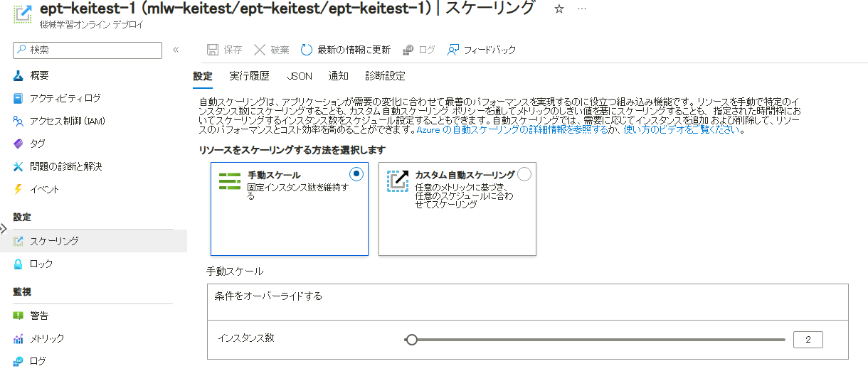
Task: Click ログ button in the toolbar
Action: point(419,50)
